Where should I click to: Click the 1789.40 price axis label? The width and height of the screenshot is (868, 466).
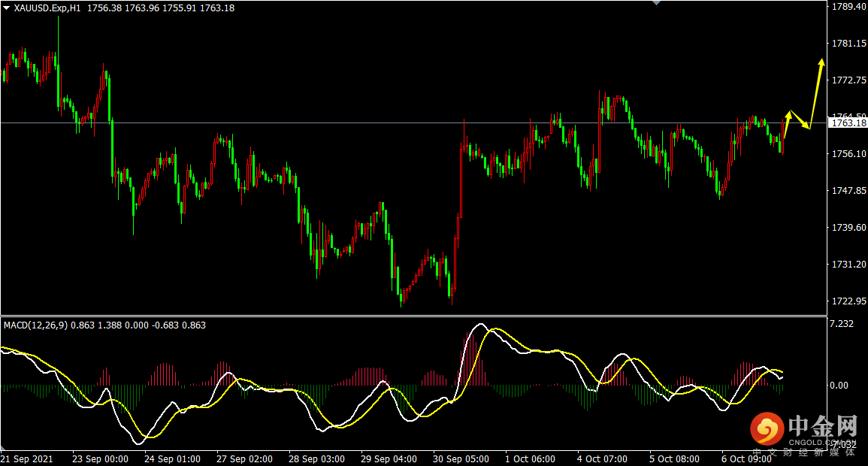click(847, 7)
